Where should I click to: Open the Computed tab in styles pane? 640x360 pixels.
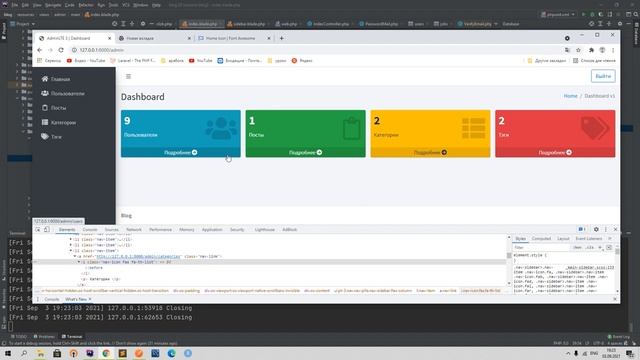[541, 238]
